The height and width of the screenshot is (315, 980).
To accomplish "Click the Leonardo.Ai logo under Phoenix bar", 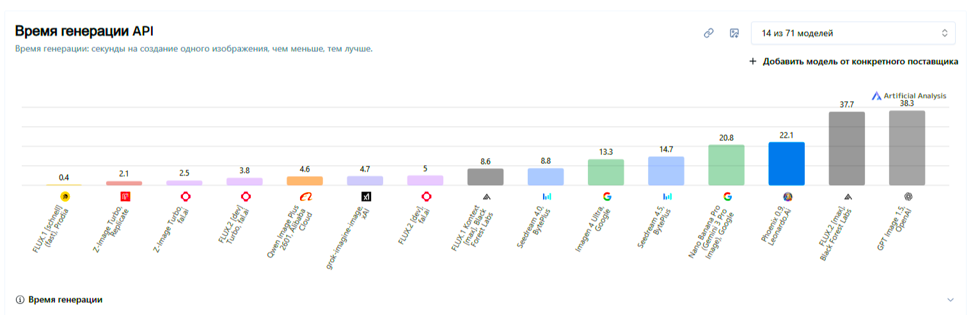I will [x=787, y=196].
